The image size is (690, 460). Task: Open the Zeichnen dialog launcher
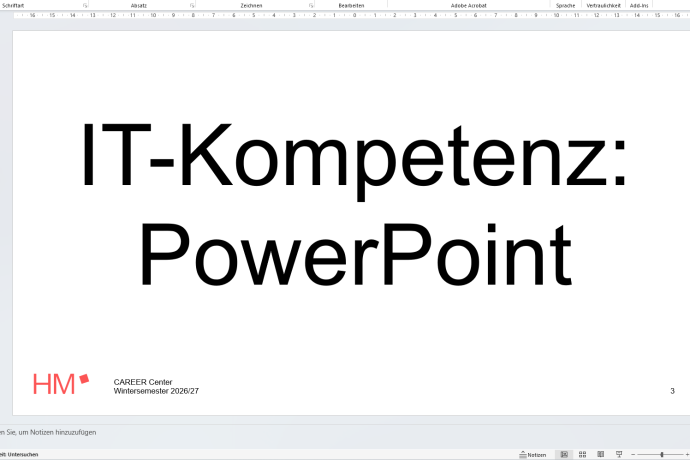(x=311, y=6)
